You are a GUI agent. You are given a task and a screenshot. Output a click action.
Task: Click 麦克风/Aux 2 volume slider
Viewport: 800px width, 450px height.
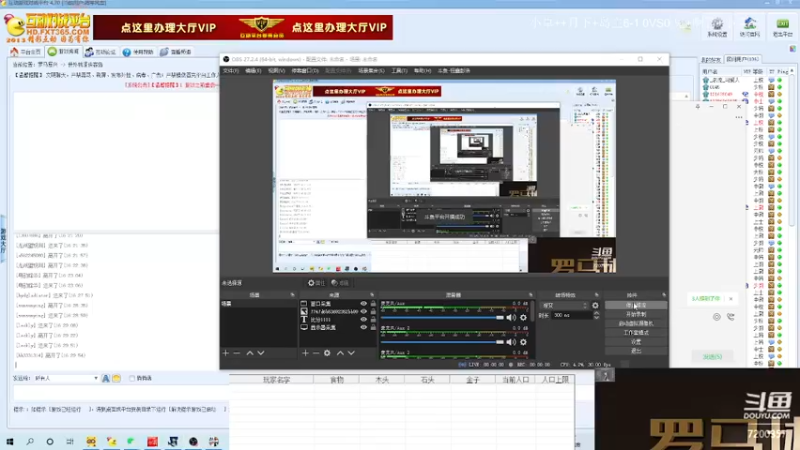pos(442,342)
